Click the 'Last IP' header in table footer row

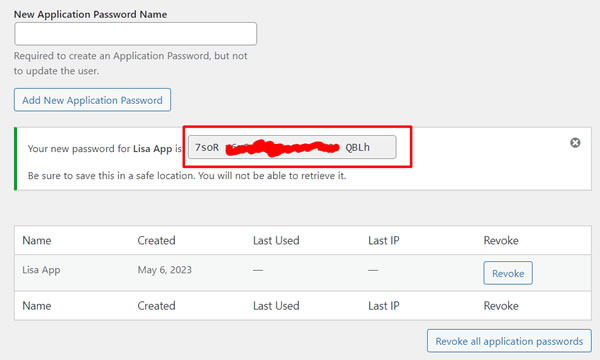click(383, 306)
